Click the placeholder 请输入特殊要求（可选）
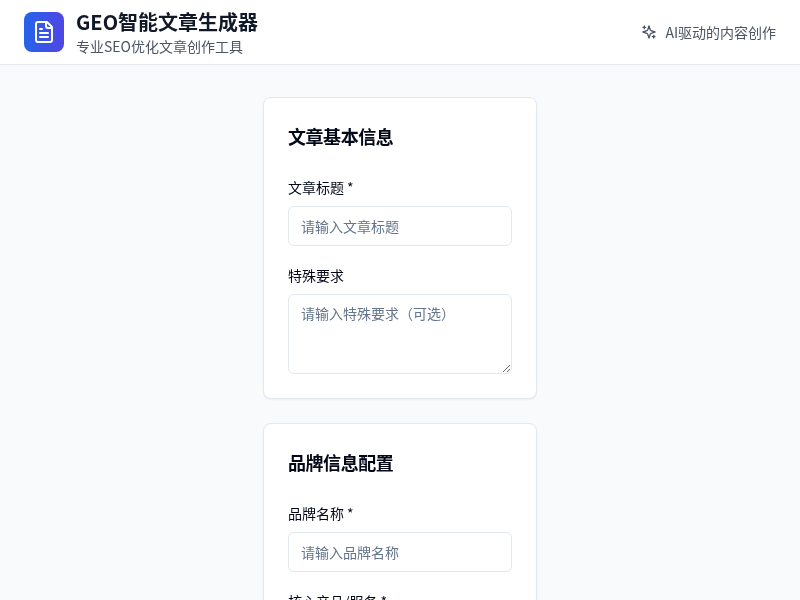The width and height of the screenshot is (800, 600). 375,314
